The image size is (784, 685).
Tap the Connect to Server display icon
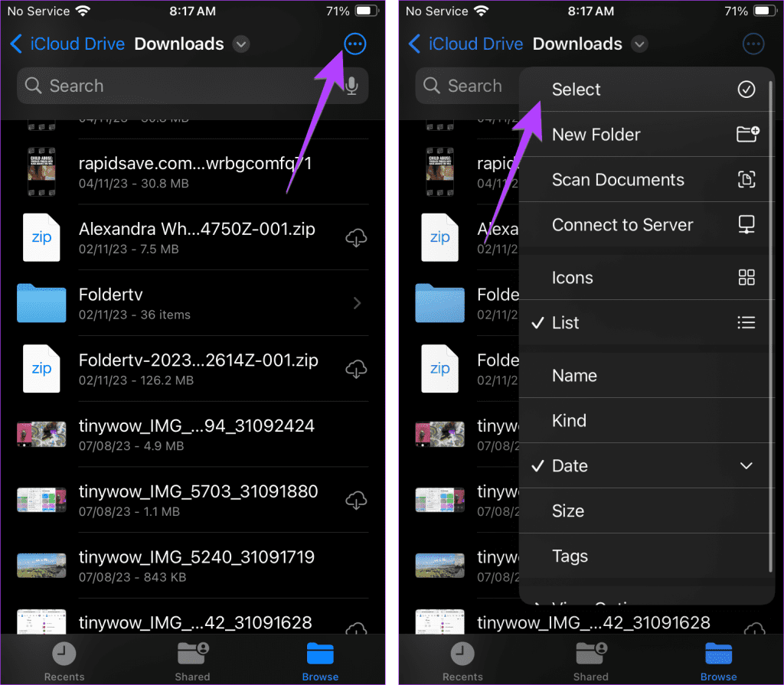pos(746,224)
